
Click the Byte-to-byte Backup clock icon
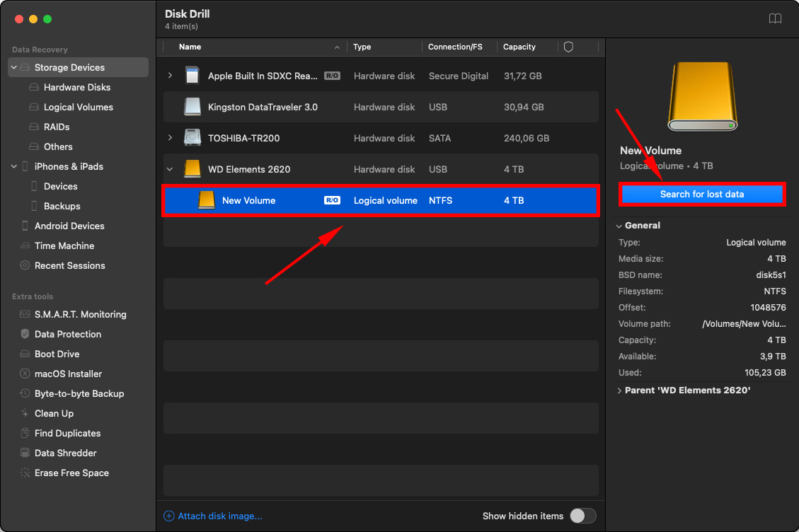click(25, 393)
